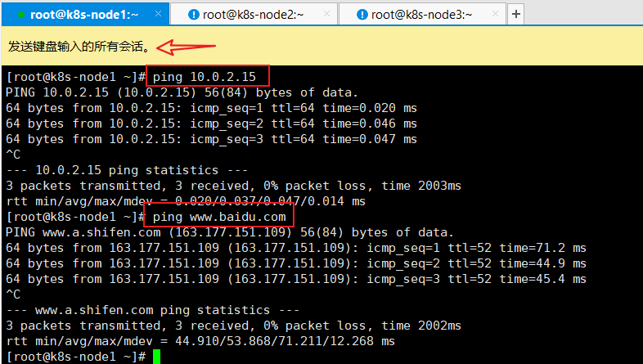Click green status dot on node1 tab

(21, 15)
